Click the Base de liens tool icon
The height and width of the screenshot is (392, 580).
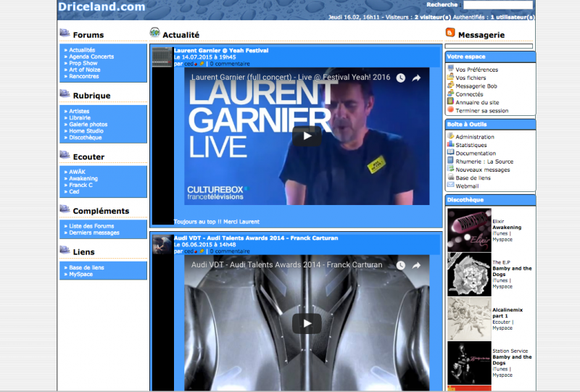pos(450,177)
